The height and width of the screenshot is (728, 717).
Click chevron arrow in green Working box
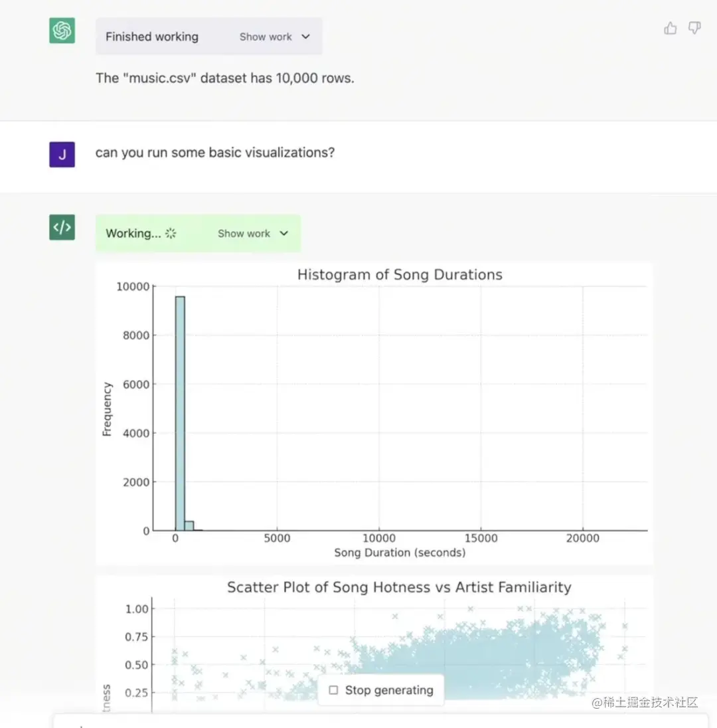point(284,233)
